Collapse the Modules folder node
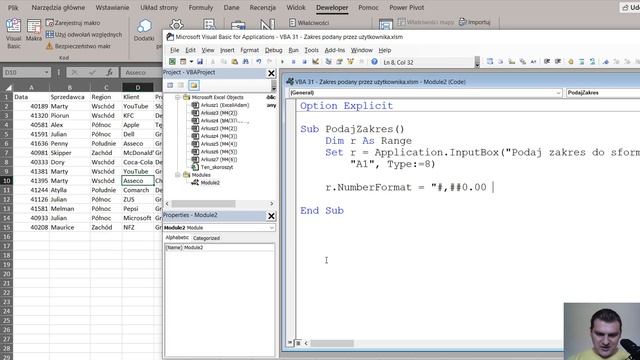Viewport: 640px width, 360px height. pyautogui.click(x=178, y=175)
